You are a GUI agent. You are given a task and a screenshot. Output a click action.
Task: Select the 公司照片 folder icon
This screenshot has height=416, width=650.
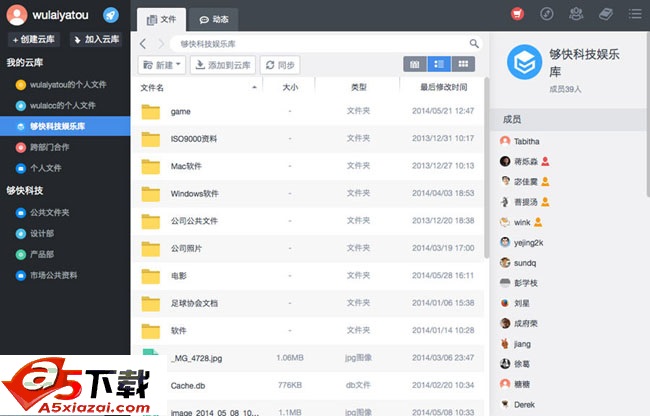tap(150, 249)
